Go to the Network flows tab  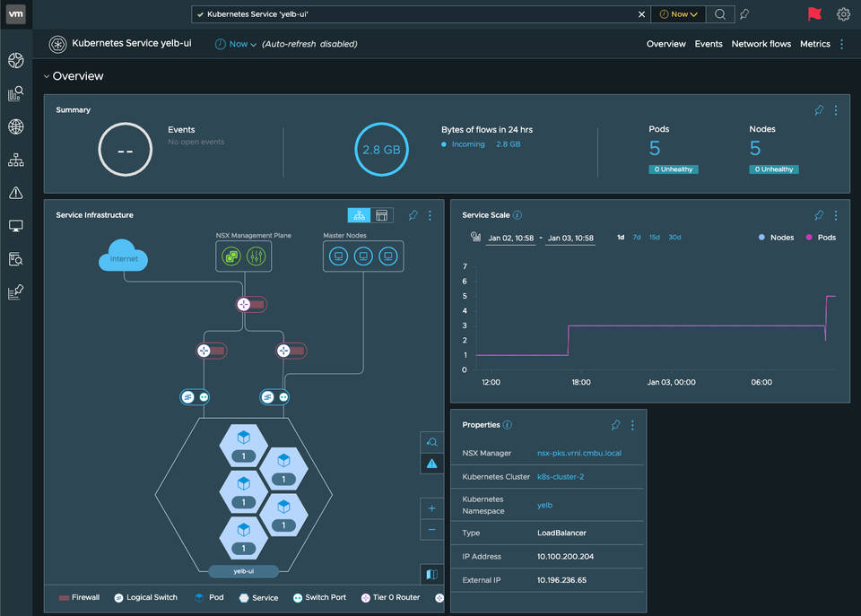761,44
